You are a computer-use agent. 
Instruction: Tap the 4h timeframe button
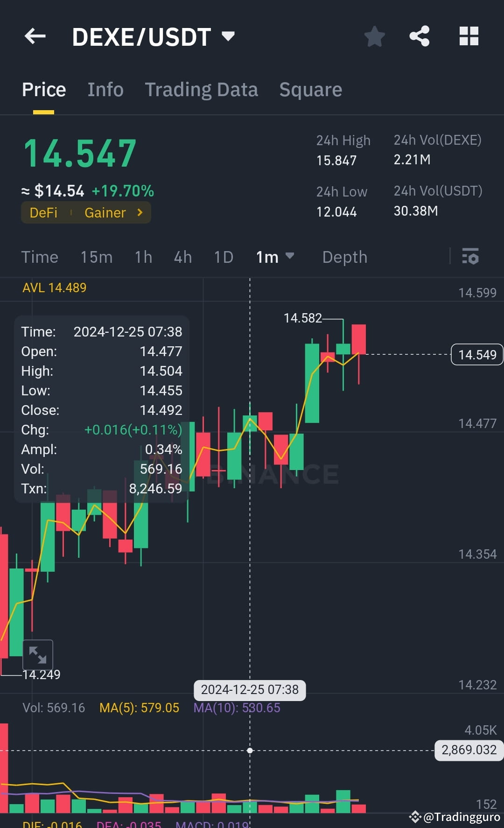click(x=182, y=257)
